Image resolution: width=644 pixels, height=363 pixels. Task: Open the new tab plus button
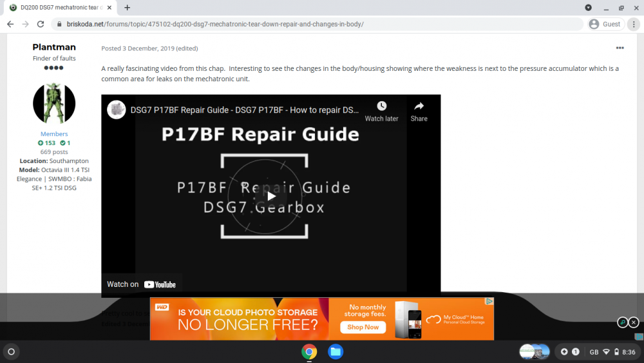point(128,7)
